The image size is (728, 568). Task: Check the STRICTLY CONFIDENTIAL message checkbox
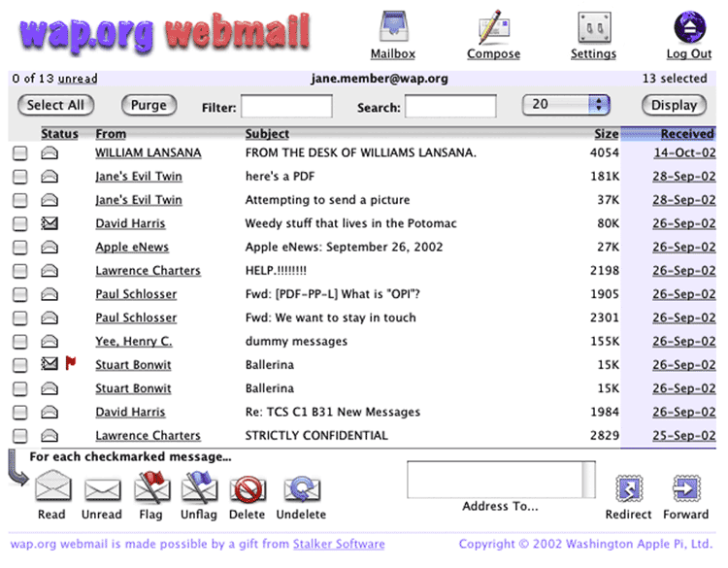(x=20, y=436)
